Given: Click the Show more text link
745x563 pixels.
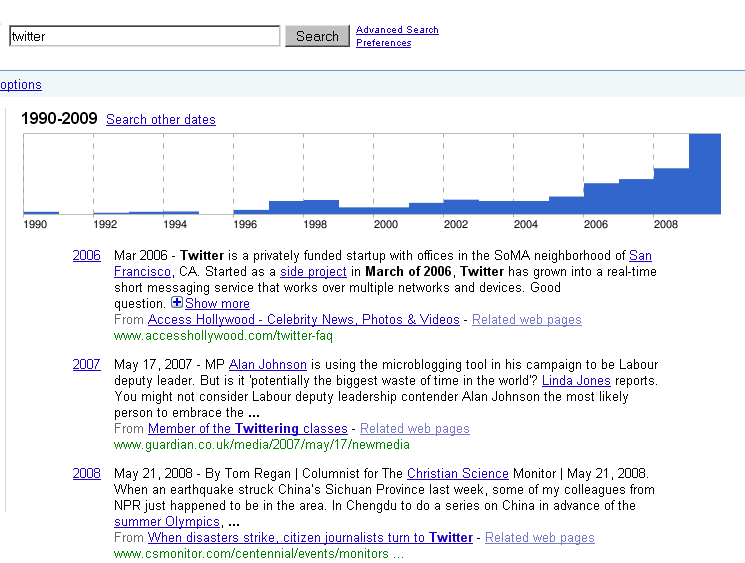Looking at the screenshot, I should click(x=217, y=304).
